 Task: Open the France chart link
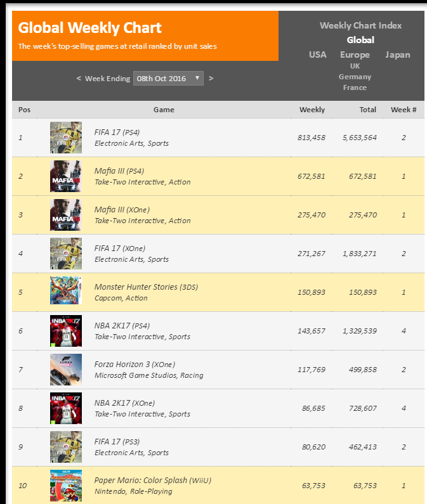coord(355,87)
